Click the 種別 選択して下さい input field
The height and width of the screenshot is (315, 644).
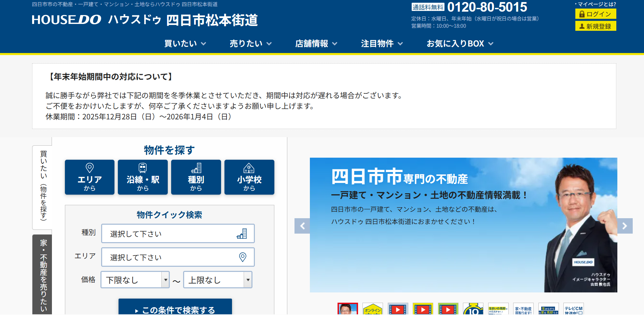click(178, 234)
